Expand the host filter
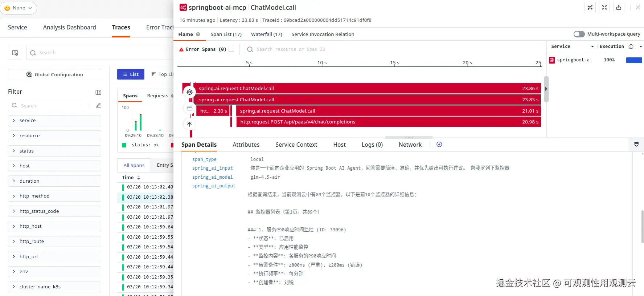The width and height of the screenshot is (644, 296). coord(54,166)
